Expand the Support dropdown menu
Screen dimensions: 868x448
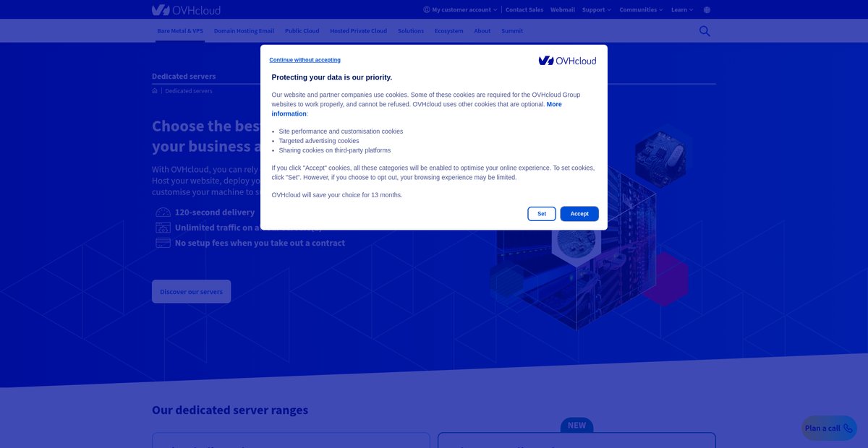point(597,10)
